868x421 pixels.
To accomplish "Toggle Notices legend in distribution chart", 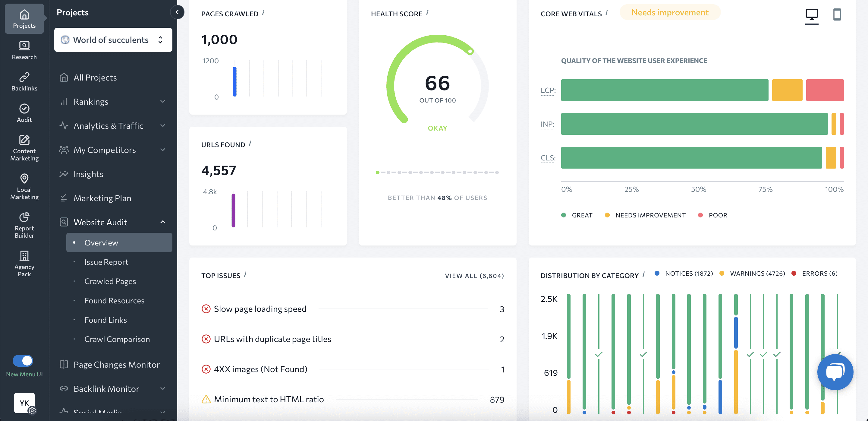I will 688,273.
